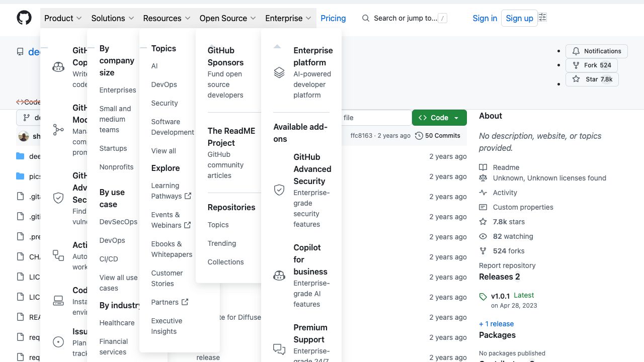Viewport: 644px width, 362px height.
Task: Expand the green Code dropdown
Action: (x=439, y=118)
